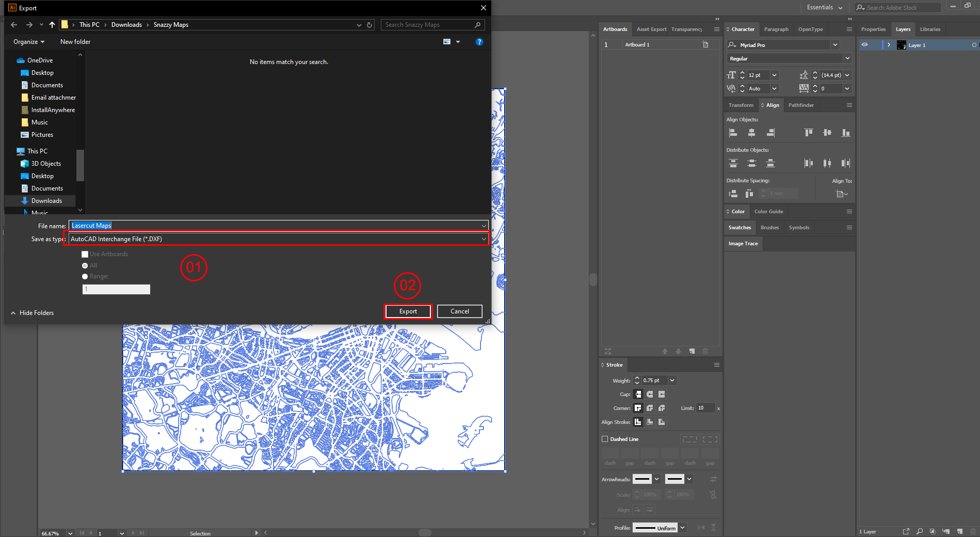
Task: Open the Image Trace panel
Action: [743, 243]
